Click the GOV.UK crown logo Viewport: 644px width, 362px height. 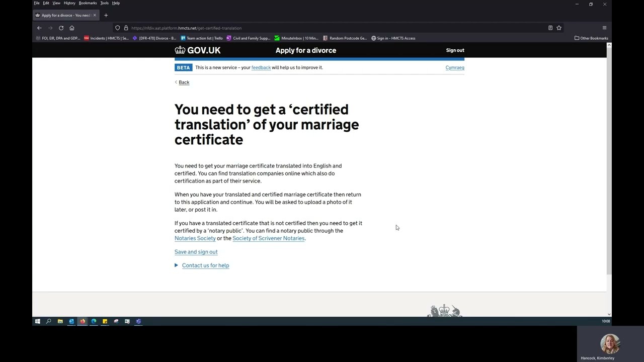(197, 50)
